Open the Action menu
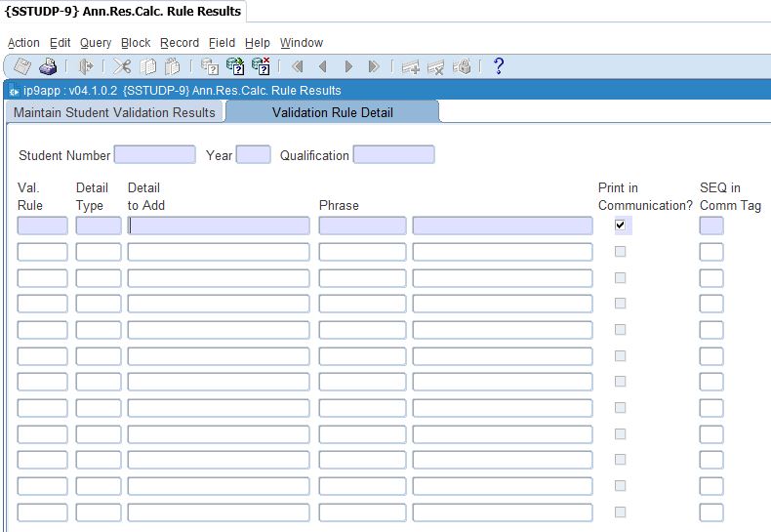 pos(23,43)
